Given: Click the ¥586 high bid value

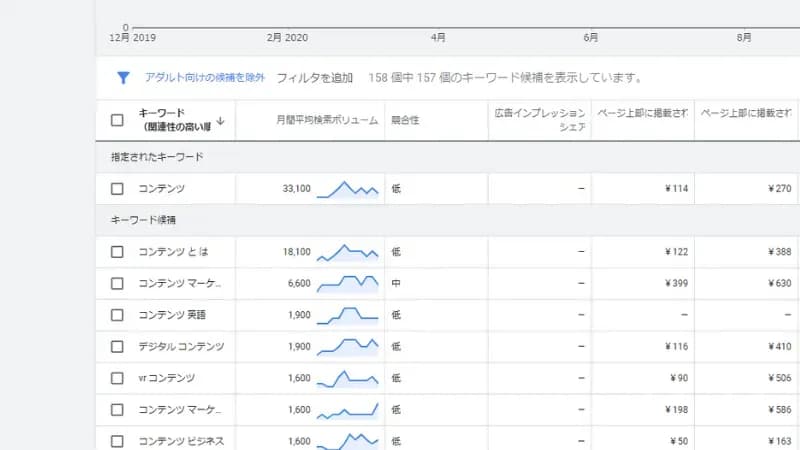Looking at the screenshot, I should (x=780, y=410).
